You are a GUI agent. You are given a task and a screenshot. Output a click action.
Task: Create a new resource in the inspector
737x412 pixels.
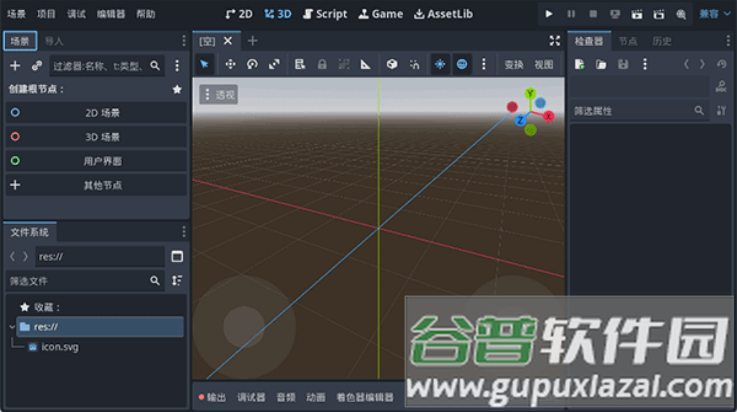(579, 64)
